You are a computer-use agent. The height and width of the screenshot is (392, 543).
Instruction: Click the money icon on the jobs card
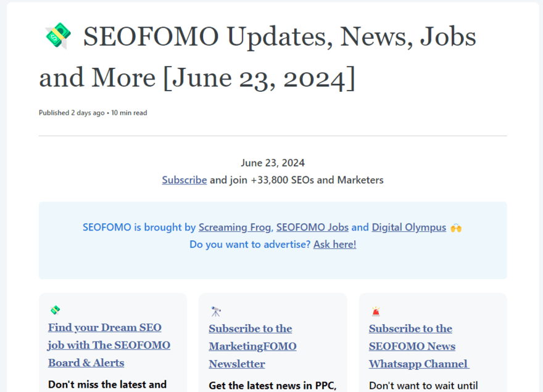tap(55, 310)
